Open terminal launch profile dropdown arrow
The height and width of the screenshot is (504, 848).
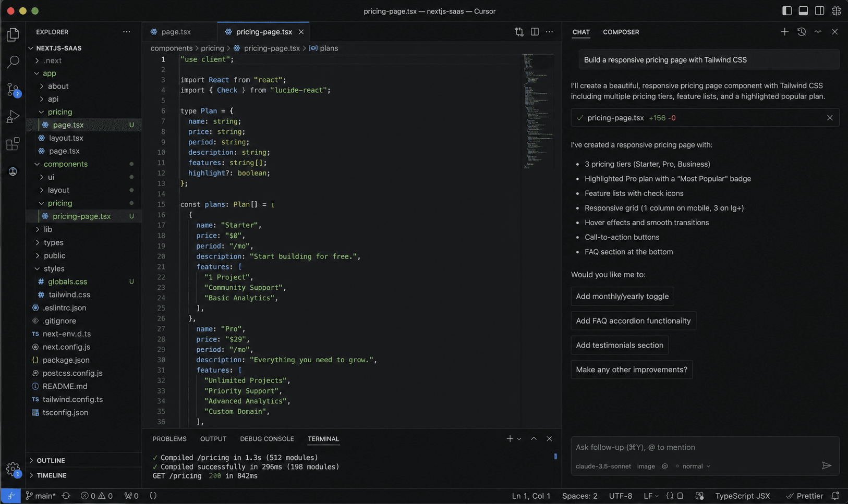(x=519, y=439)
